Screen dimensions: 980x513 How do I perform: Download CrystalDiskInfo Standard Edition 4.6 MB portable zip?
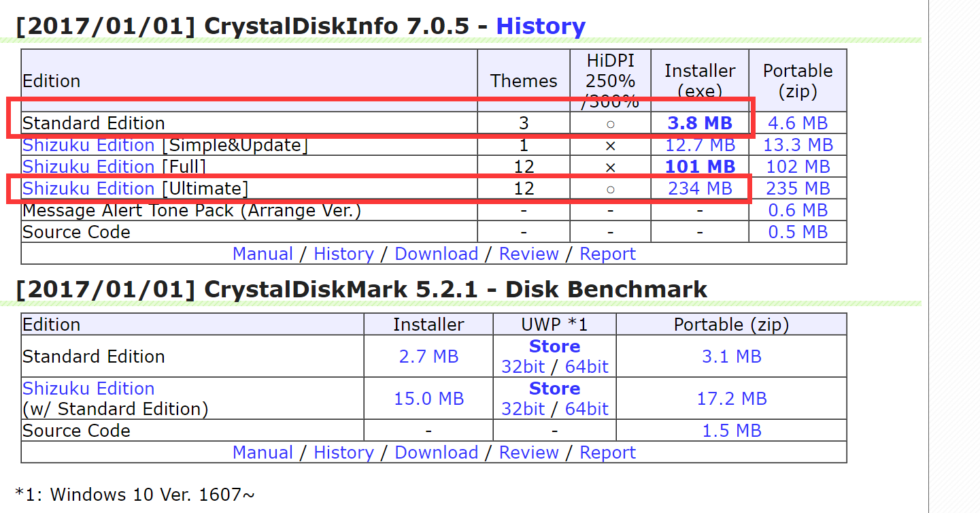[x=798, y=123]
